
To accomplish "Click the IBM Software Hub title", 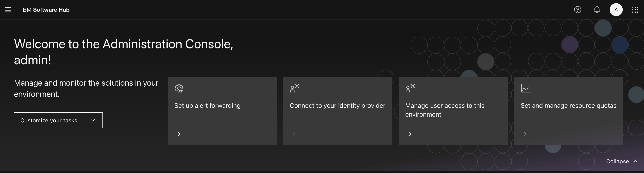I will pos(45,10).
